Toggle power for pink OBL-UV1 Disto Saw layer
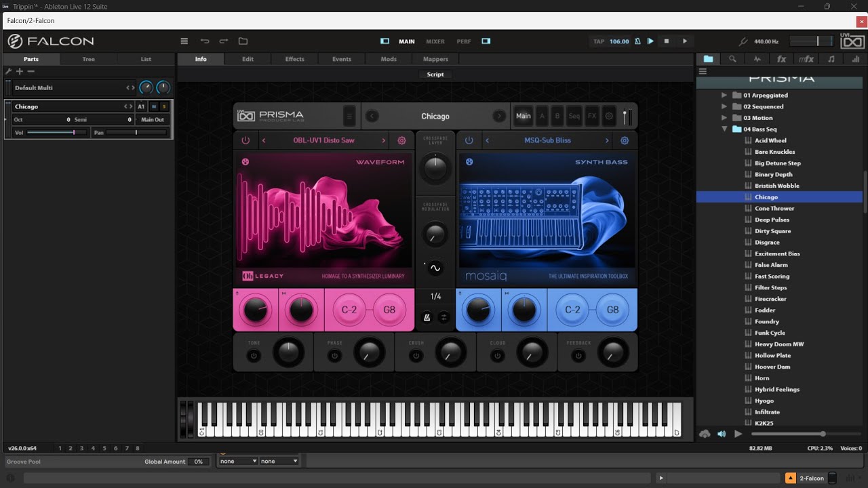The image size is (868, 488). 245,140
